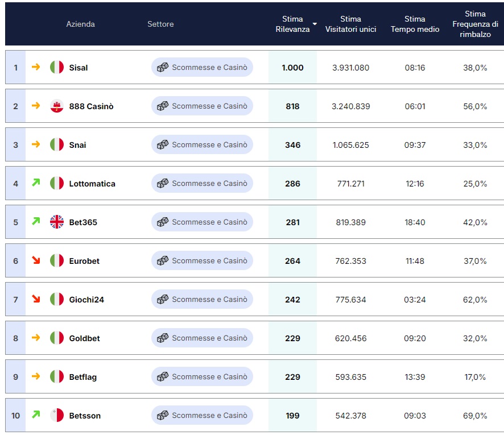Image resolution: width=504 pixels, height=435 pixels.
Task: Select visitor count 3.240.839
Action: 350,106
